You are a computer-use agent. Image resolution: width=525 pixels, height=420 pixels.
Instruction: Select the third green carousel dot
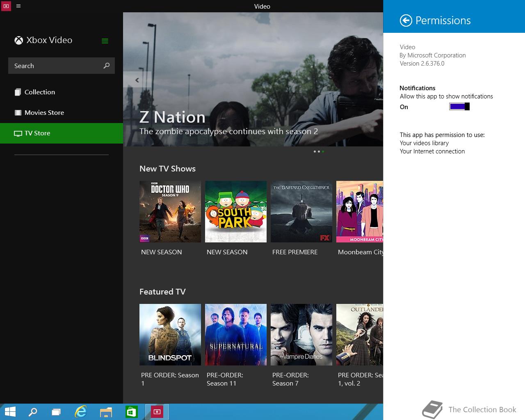click(x=323, y=151)
